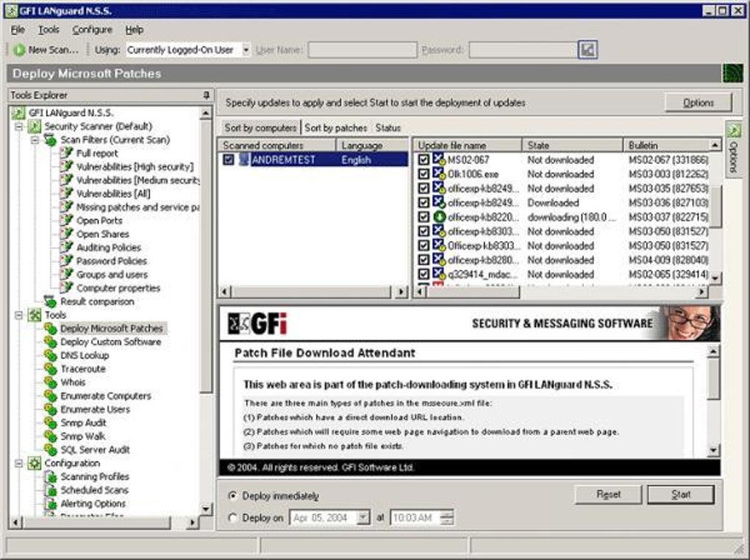The width and height of the screenshot is (750, 560).
Task: Uncheck the MS02-067 update checkbox
Action: point(424,159)
